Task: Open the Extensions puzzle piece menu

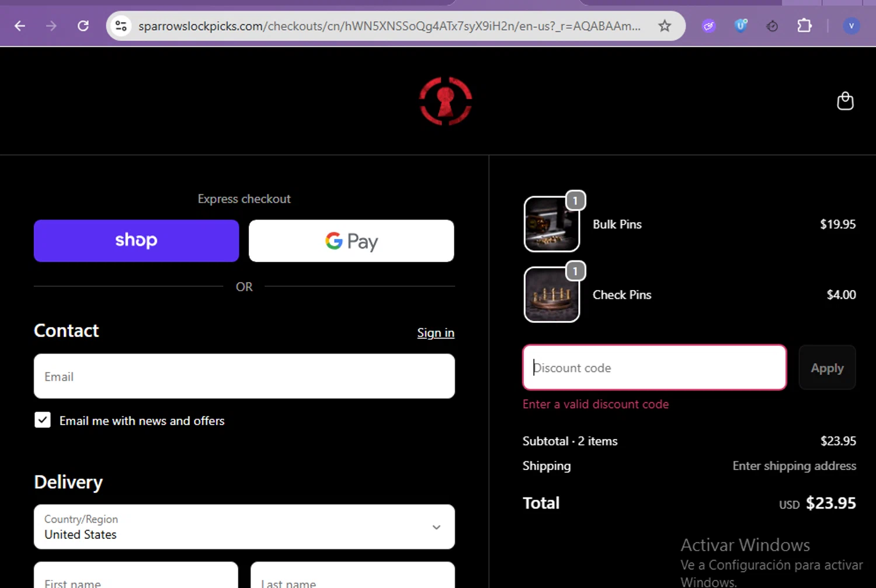Action: [x=804, y=26]
